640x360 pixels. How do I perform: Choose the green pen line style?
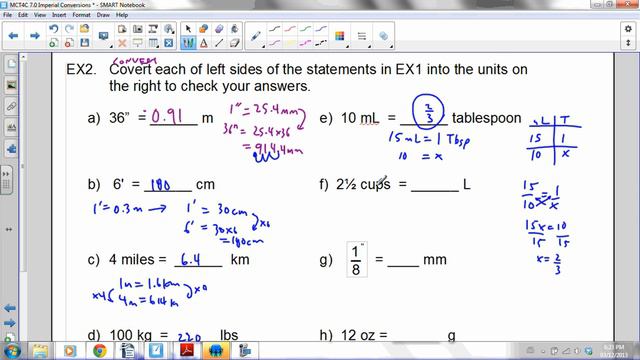point(305,29)
